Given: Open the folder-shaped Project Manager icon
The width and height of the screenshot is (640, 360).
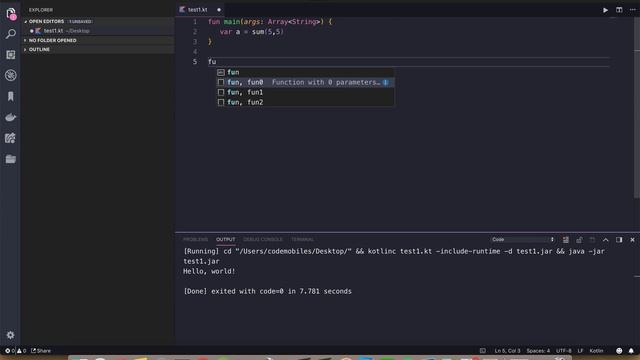Looking at the screenshot, I should click(x=11, y=159).
